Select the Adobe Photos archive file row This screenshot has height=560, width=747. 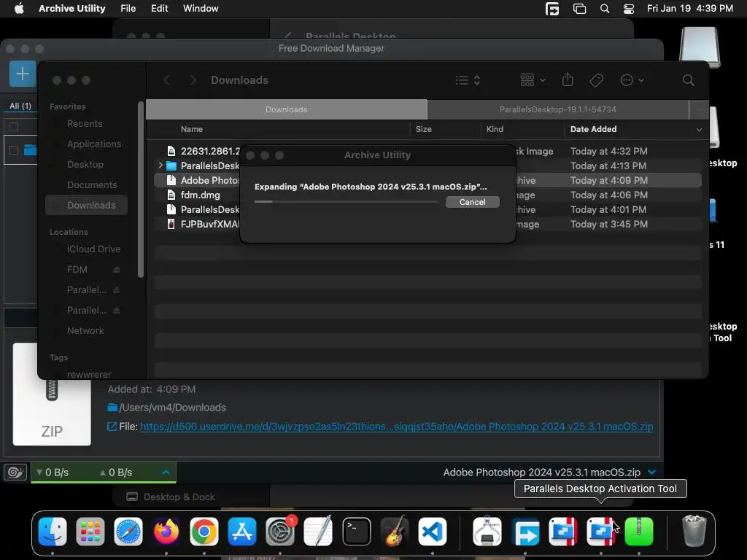pyautogui.click(x=427, y=180)
